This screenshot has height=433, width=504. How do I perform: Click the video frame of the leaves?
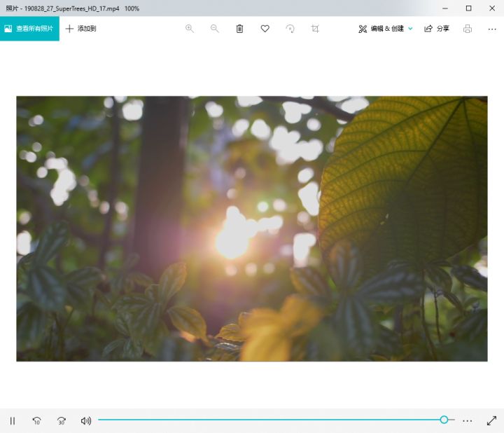(252, 228)
